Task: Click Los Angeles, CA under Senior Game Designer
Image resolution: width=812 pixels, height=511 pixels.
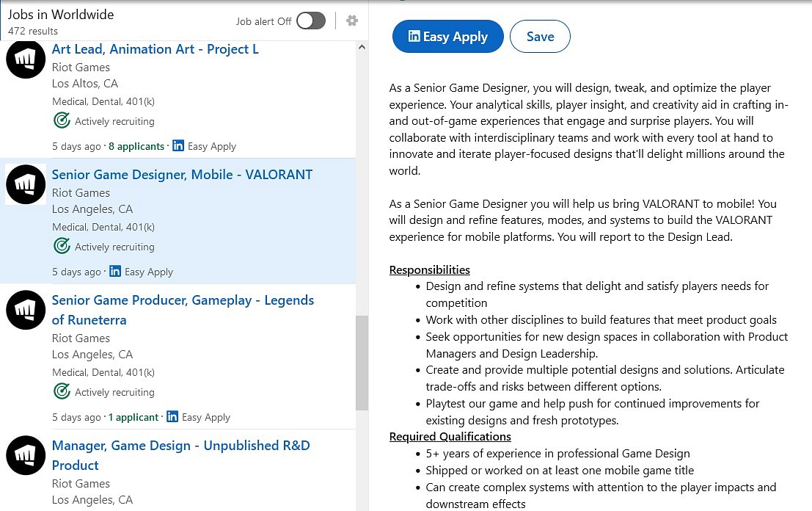Action: pos(92,209)
